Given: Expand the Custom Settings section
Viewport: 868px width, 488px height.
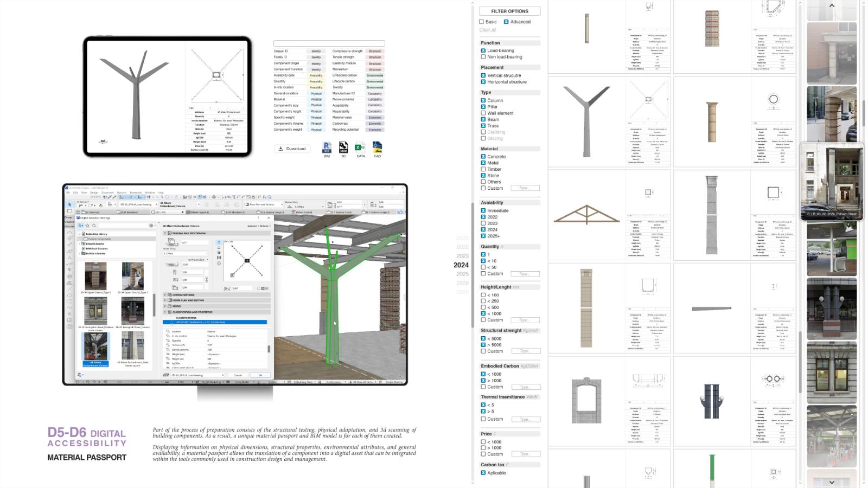Looking at the screenshot, I should [184, 295].
